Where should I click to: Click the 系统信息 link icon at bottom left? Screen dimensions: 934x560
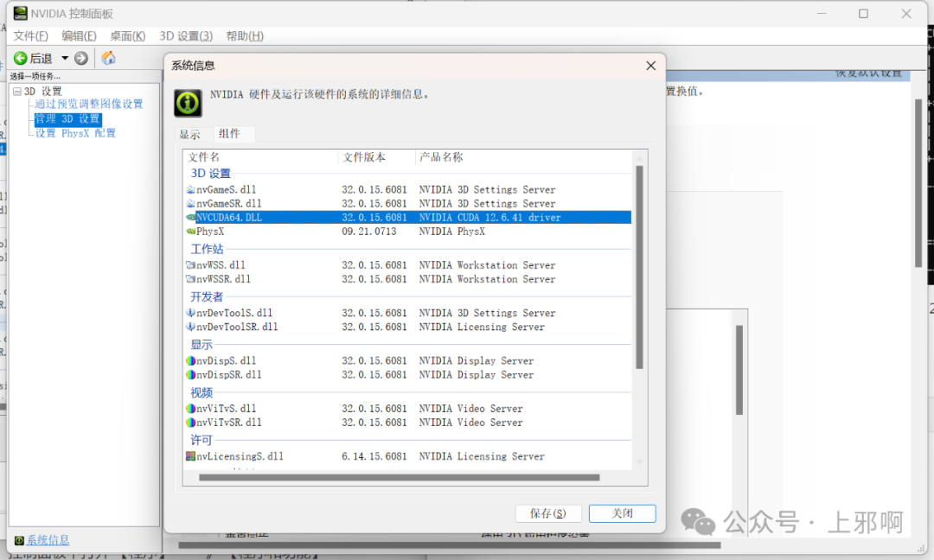point(19,540)
